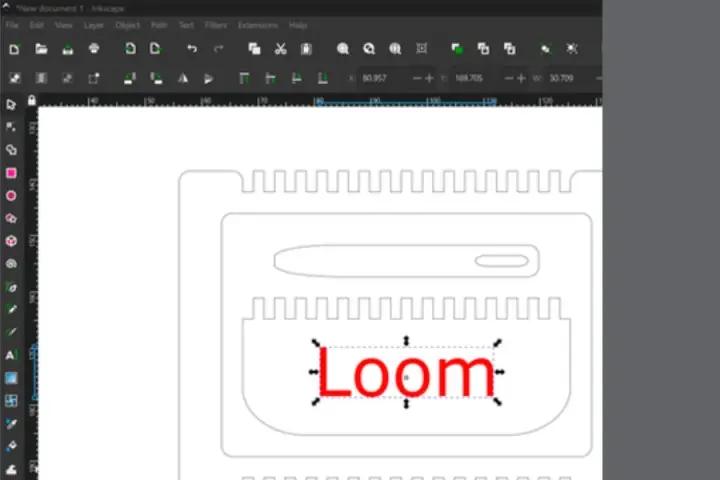Open the View menu
This screenshot has width=720, height=480.
(63, 25)
